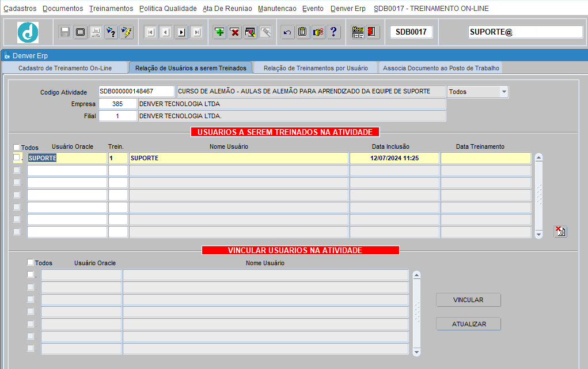This screenshot has height=369, width=588.
Task: Tick the checkbox on the SUPORTE row
Action: (17, 157)
